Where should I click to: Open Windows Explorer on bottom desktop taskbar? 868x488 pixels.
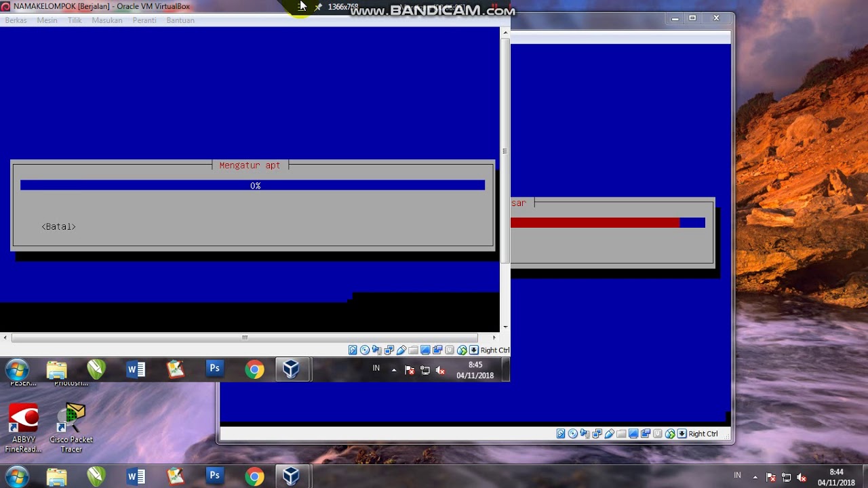(57, 476)
